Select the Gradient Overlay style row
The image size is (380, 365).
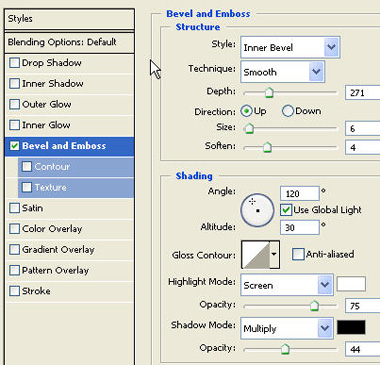(x=70, y=249)
